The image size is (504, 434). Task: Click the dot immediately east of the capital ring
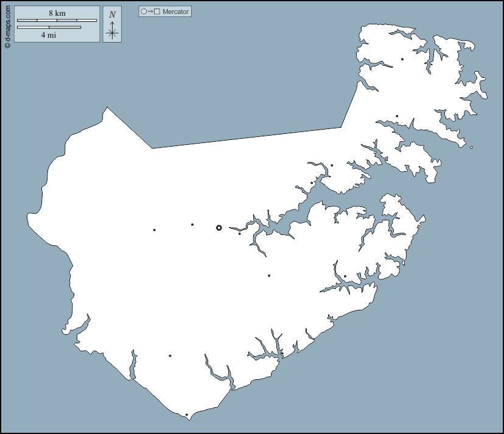coord(240,234)
